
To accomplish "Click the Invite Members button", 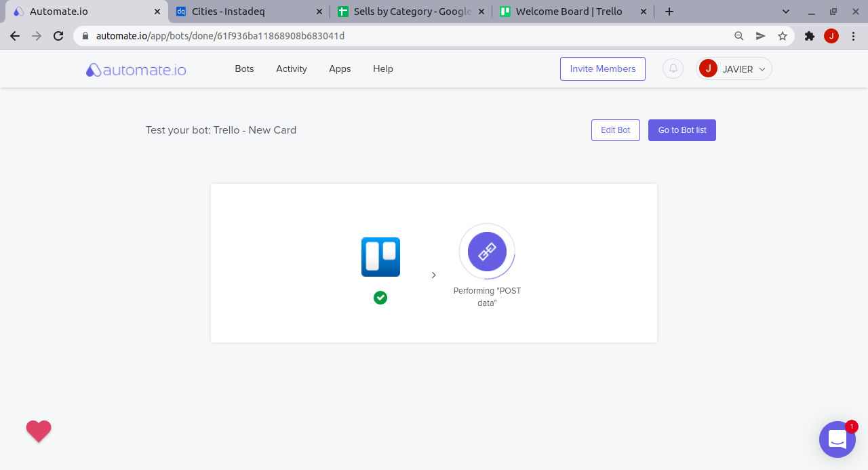I will pos(603,68).
